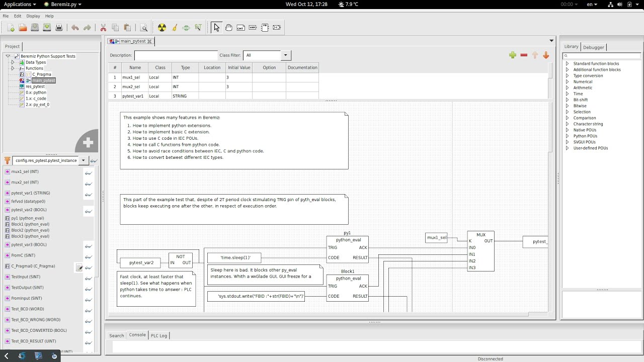Expand the Functions tree node
644x362 pixels.
[x=13, y=68]
